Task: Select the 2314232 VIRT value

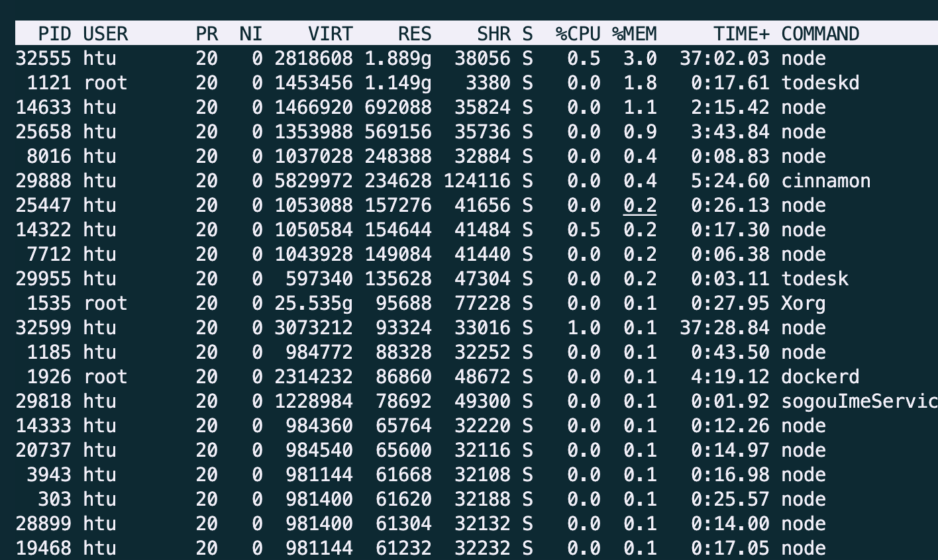Action: click(314, 377)
